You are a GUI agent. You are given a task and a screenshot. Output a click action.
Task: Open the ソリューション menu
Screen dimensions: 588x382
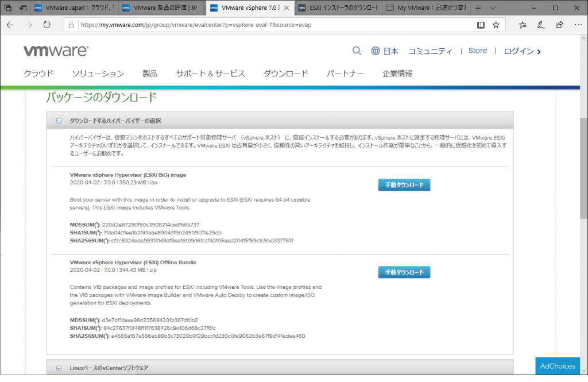(98, 74)
